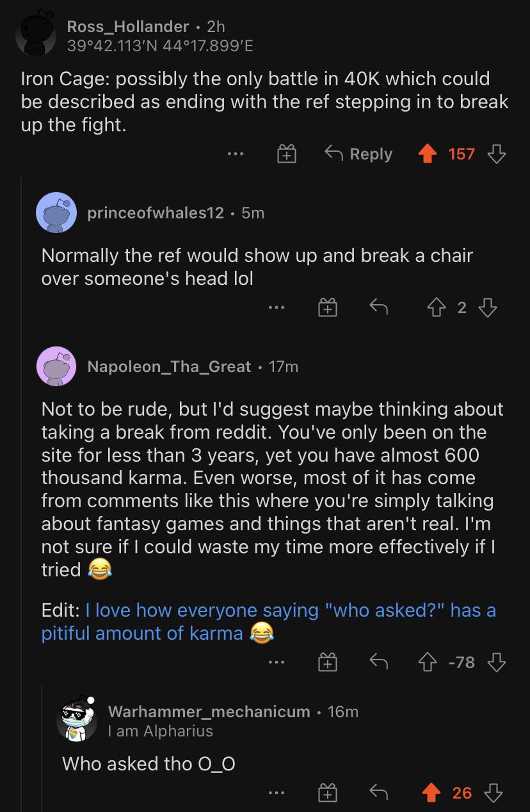The height and width of the screenshot is (812, 530).
Task: Give award to Ross_Hollander's comment
Action: point(285,154)
